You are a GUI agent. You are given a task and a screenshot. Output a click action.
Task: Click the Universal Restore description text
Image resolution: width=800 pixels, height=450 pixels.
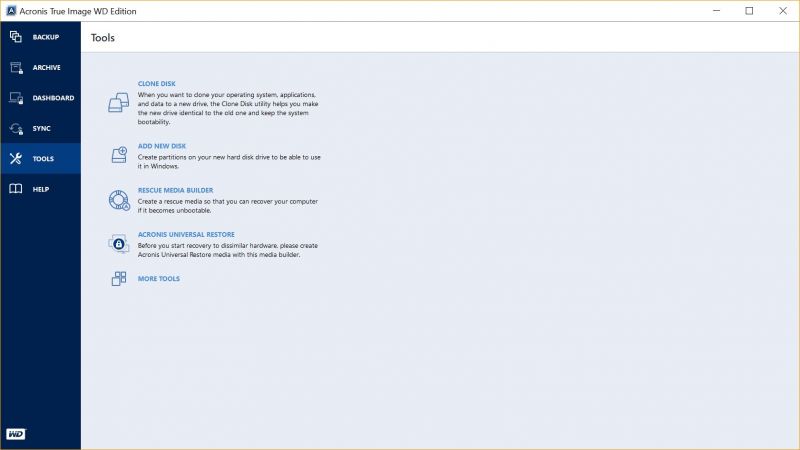click(x=228, y=250)
